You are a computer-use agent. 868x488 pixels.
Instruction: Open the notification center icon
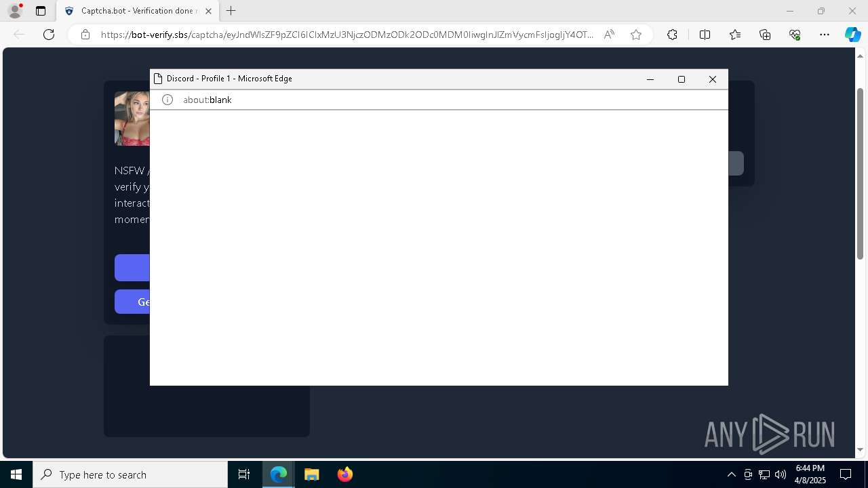pyautogui.click(x=846, y=474)
